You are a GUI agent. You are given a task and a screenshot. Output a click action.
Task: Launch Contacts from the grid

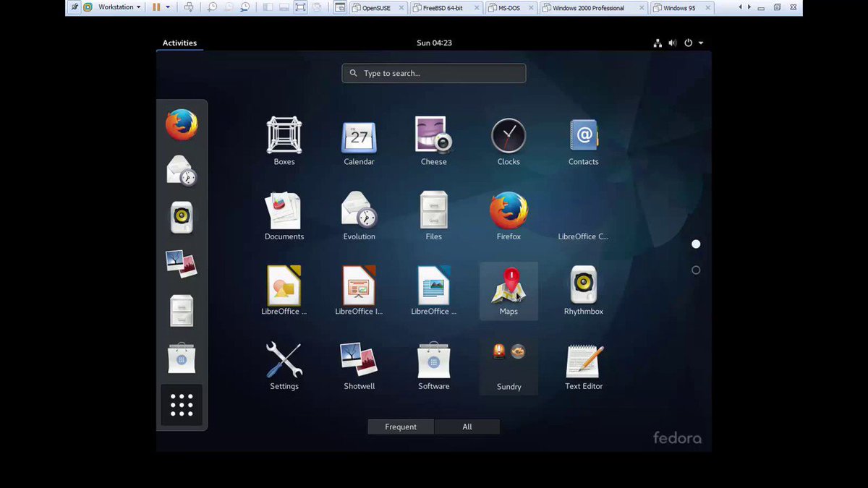pyautogui.click(x=583, y=141)
